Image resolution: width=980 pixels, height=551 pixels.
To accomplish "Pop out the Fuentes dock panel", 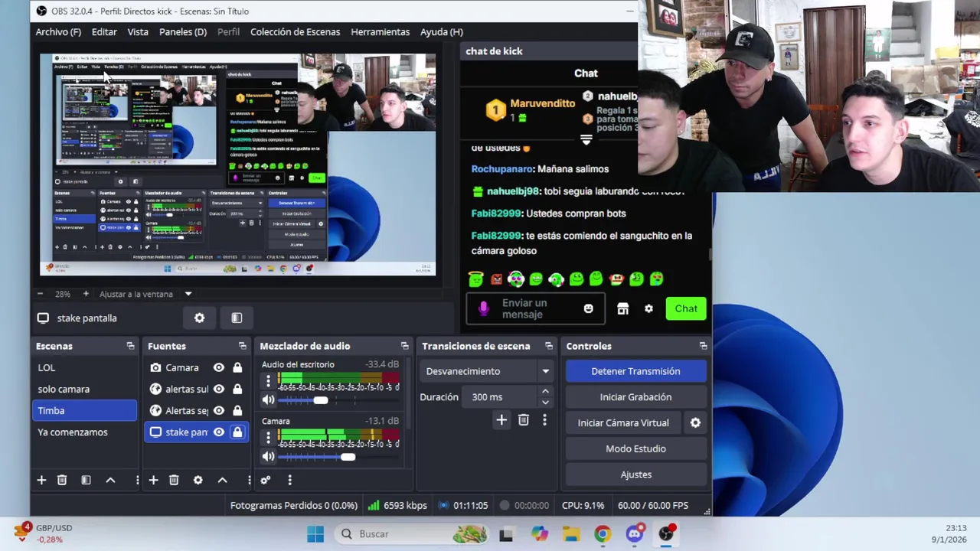I will pyautogui.click(x=242, y=346).
